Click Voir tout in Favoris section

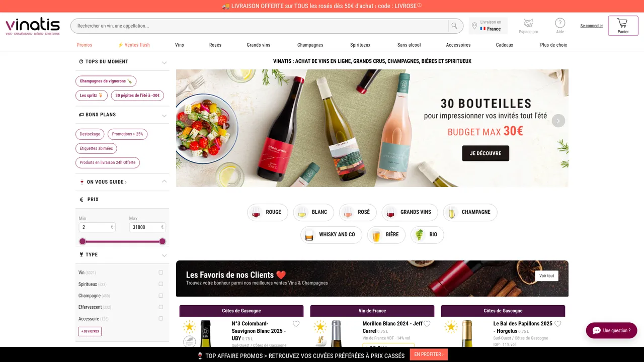[547, 276]
